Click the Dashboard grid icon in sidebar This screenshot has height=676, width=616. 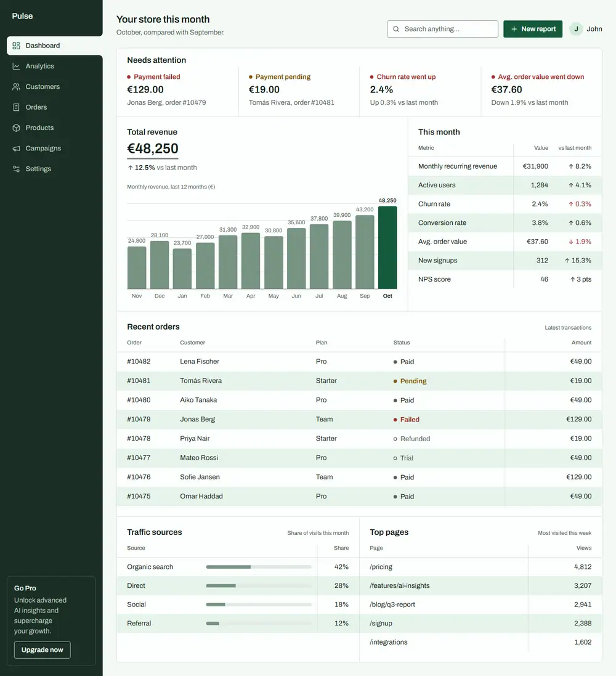[x=17, y=46]
